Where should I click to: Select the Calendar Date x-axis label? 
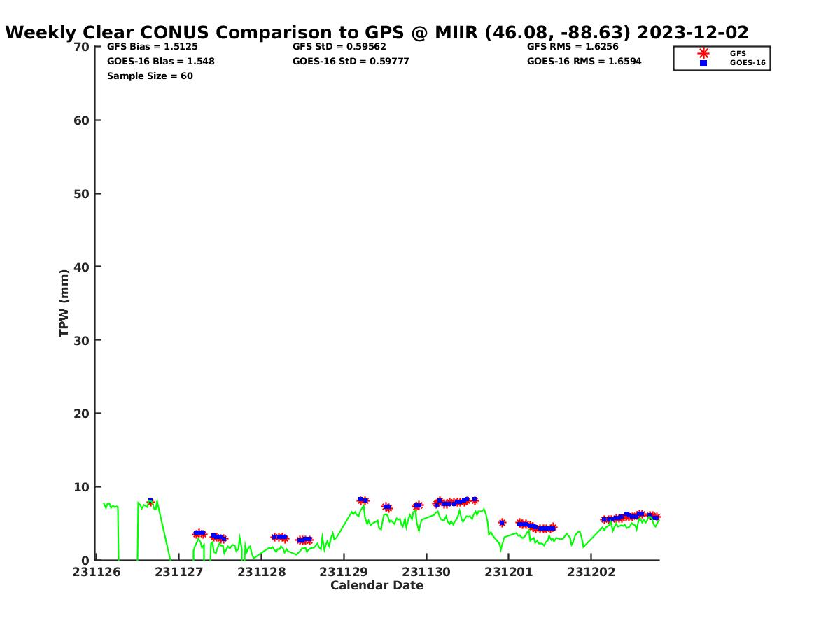(x=377, y=586)
